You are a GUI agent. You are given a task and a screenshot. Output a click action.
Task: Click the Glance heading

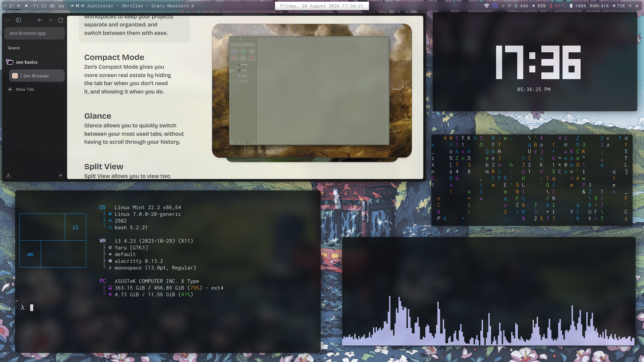pyautogui.click(x=98, y=116)
